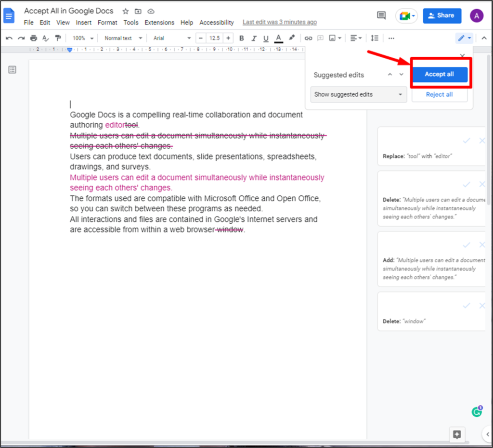Star the document title
Screen dimensions: 493x448
tap(126, 12)
